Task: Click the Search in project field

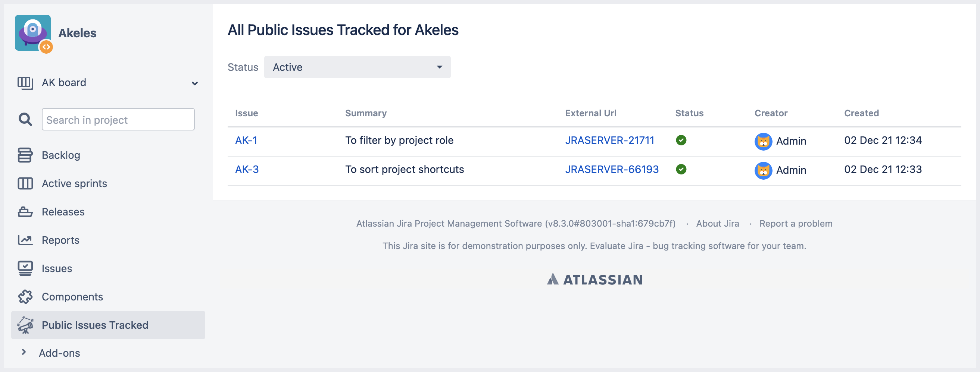Action: (118, 119)
